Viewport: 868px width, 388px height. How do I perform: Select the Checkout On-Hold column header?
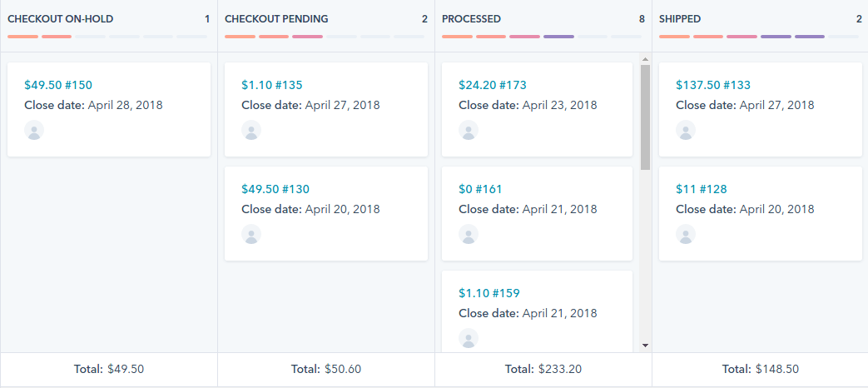61,18
